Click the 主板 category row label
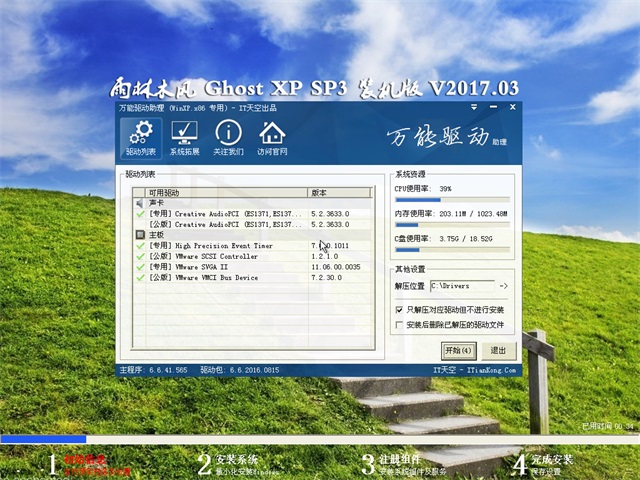Screen dimensions: 640x480 coord(156,235)
